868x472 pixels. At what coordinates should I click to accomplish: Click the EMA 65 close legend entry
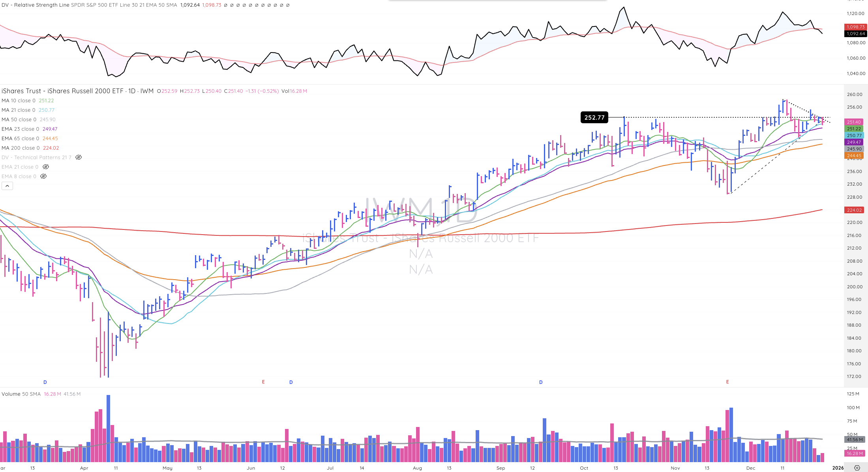click(20, 139)
